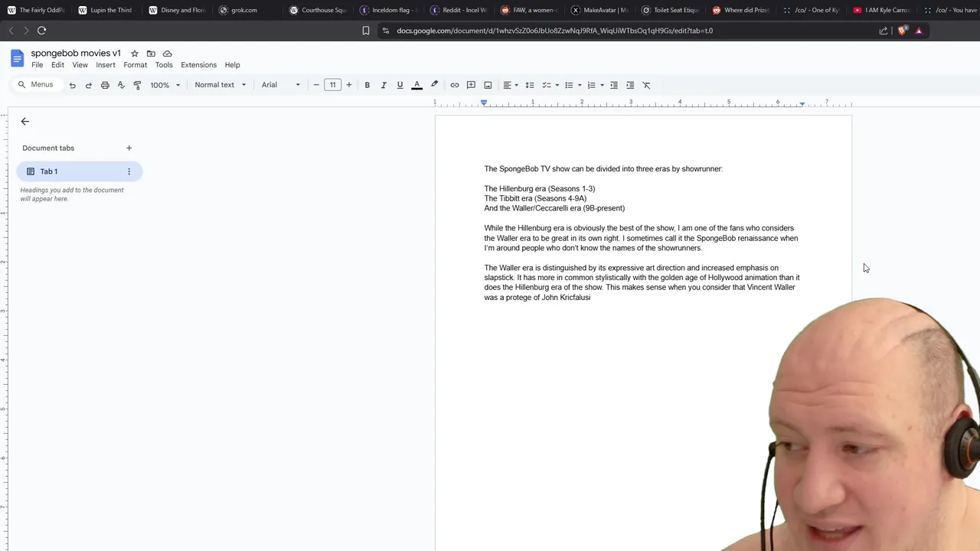Insert an image with toolbar icon
This screenshot has height=551, width=980.
coord(488,85)
